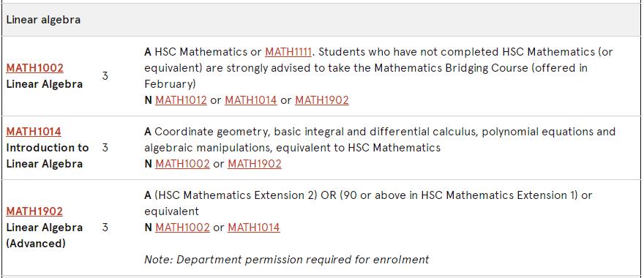The height and width of the screenshot is (278, 644).
Task: Click the credit value 3 in the MATH1014 row
Action: point(105,148)
